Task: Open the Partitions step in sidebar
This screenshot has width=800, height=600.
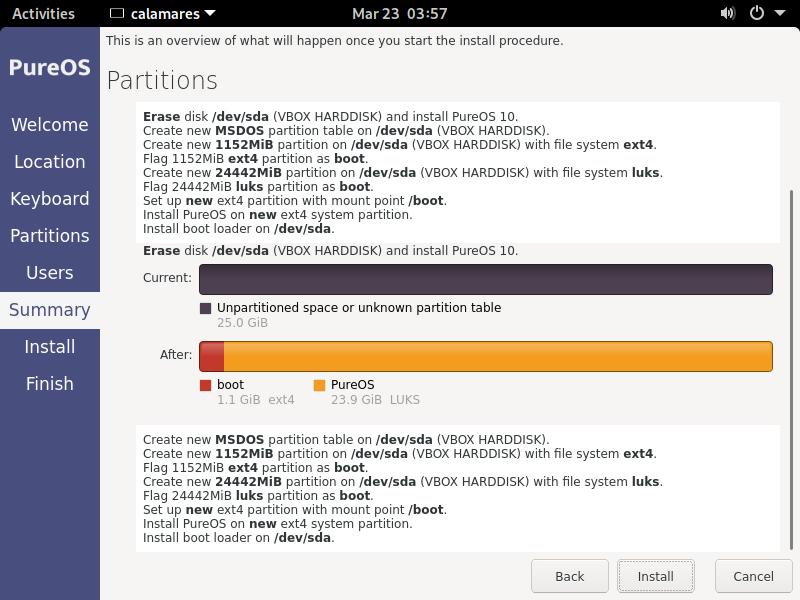Action: coord(50,236)
